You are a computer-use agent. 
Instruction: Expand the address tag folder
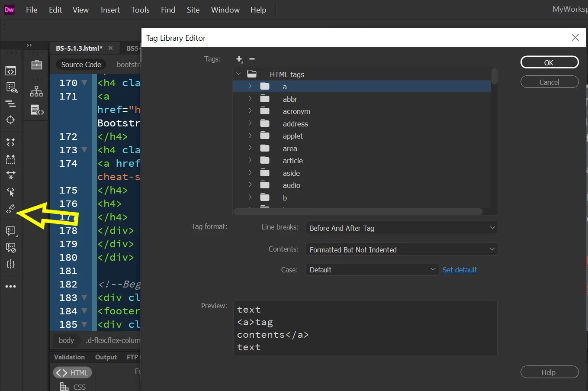click(250, 123)
